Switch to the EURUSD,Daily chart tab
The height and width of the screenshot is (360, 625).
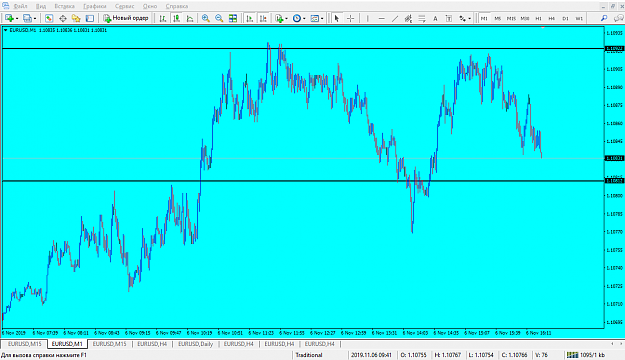click(196, 344)
